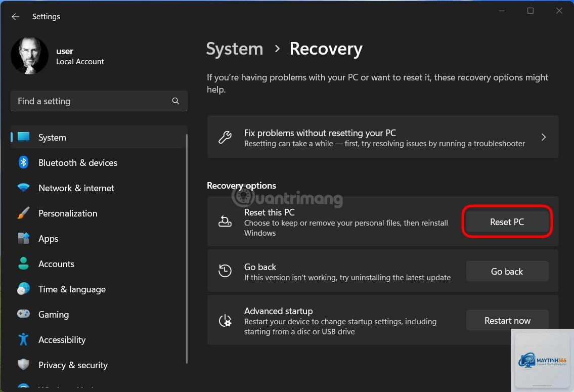Click the search magnifier icon
Screen dimensions: 574x392
(x=175, y=101)
